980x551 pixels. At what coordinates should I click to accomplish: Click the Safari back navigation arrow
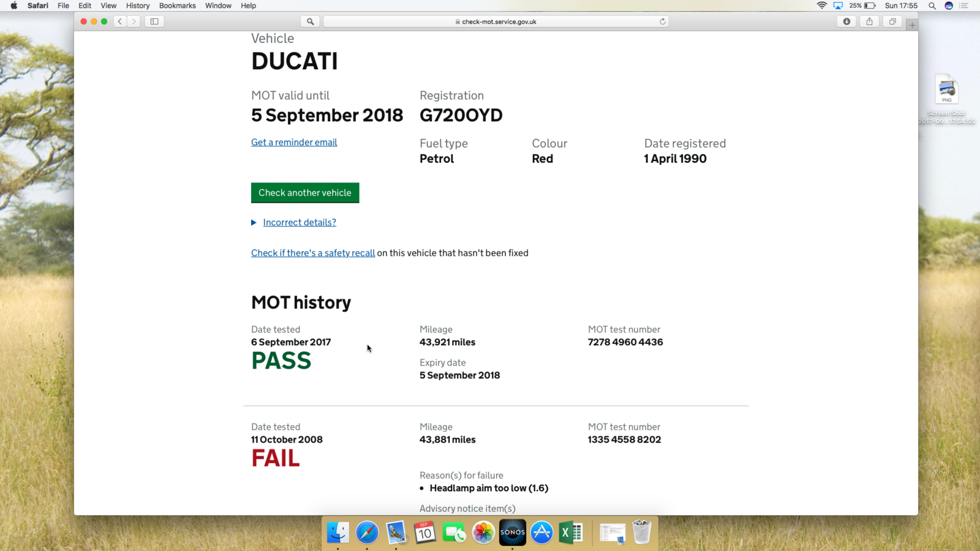pos(120,21)
